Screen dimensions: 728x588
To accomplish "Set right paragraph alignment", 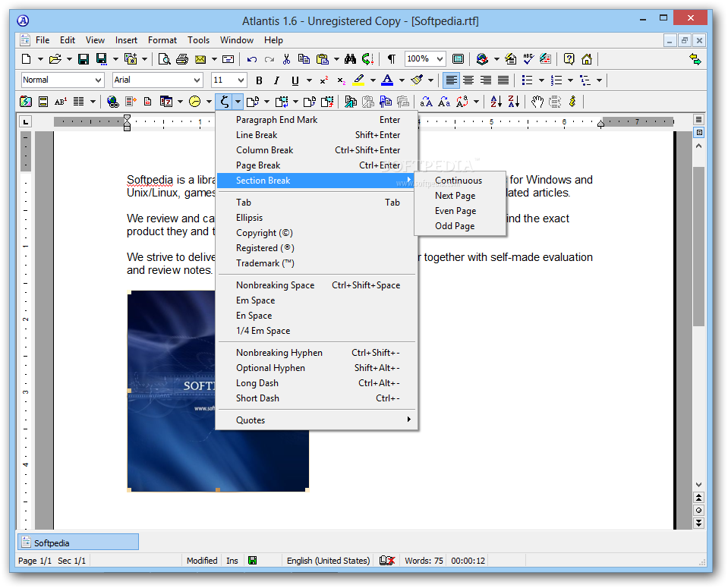I will coord(486,80).
